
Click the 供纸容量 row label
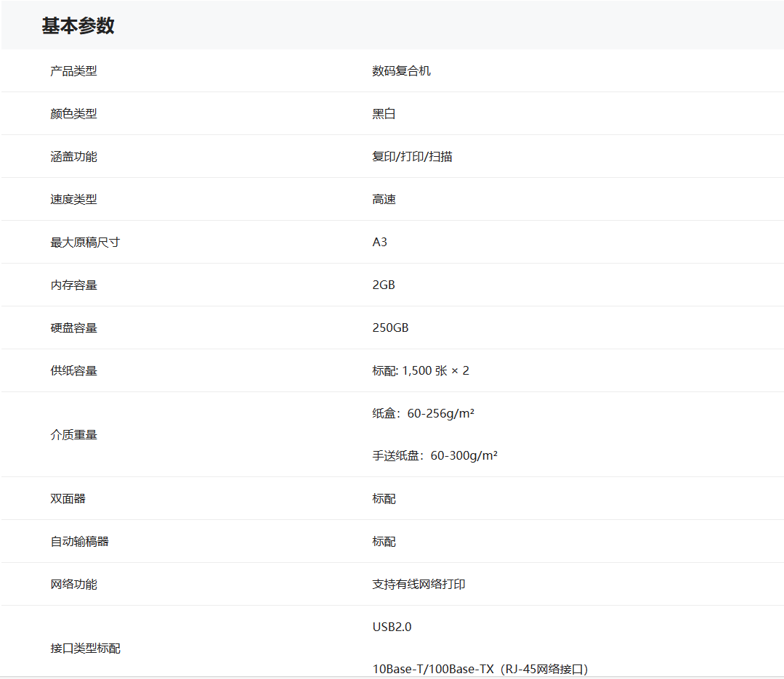[x=73, y=371]
